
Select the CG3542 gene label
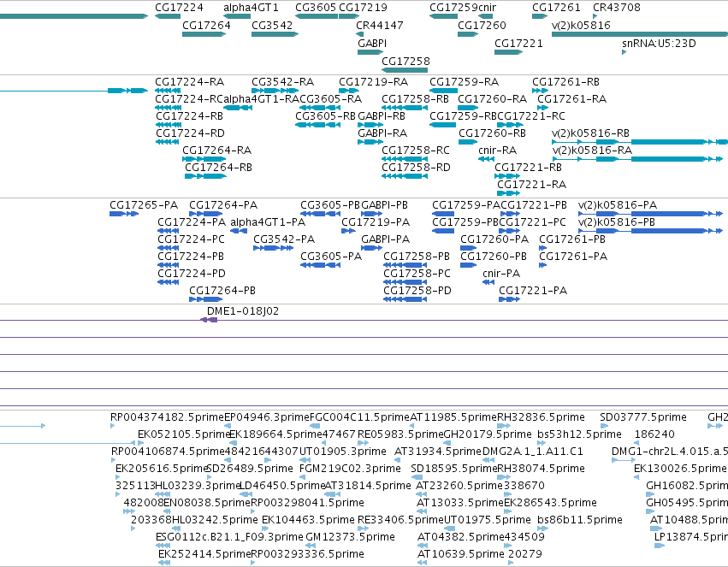click(272, 25)
